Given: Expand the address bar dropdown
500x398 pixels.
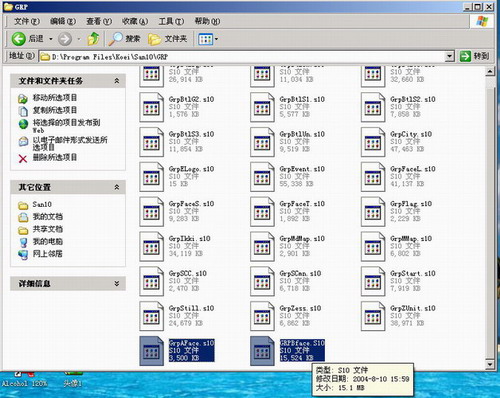Looking at the screenshot, I should pos(450,56).
